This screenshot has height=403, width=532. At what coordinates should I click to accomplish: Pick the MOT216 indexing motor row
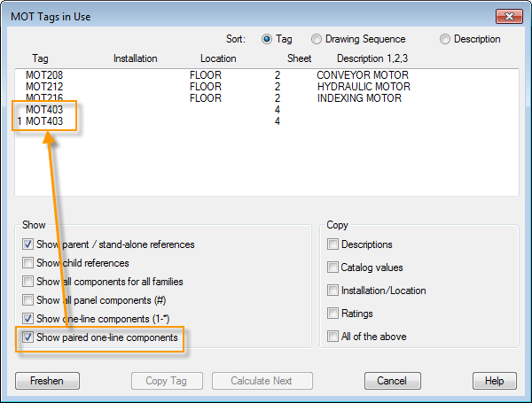pos(44,98)
